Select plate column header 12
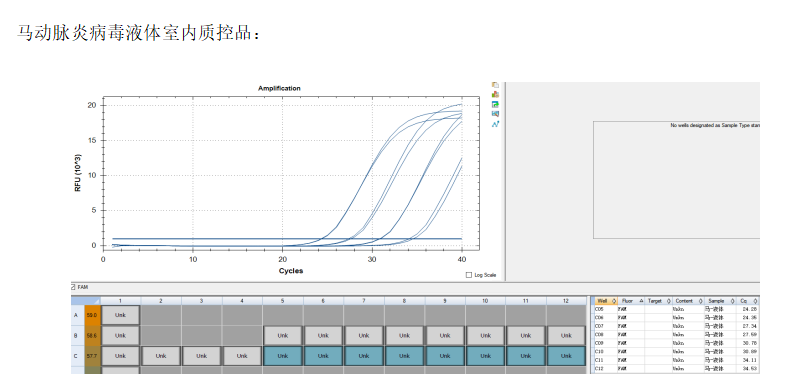The image size is (807, 390). (566, 300)
